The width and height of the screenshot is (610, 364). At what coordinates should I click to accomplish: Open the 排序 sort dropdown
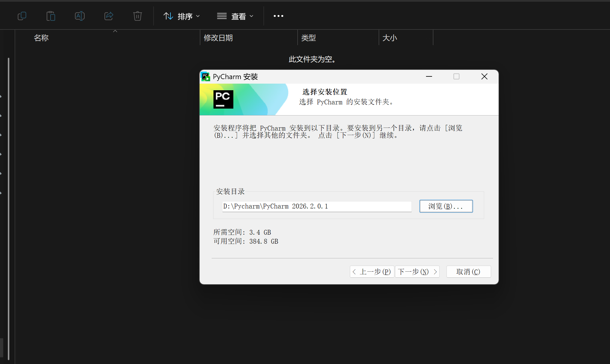pos(182,16)
